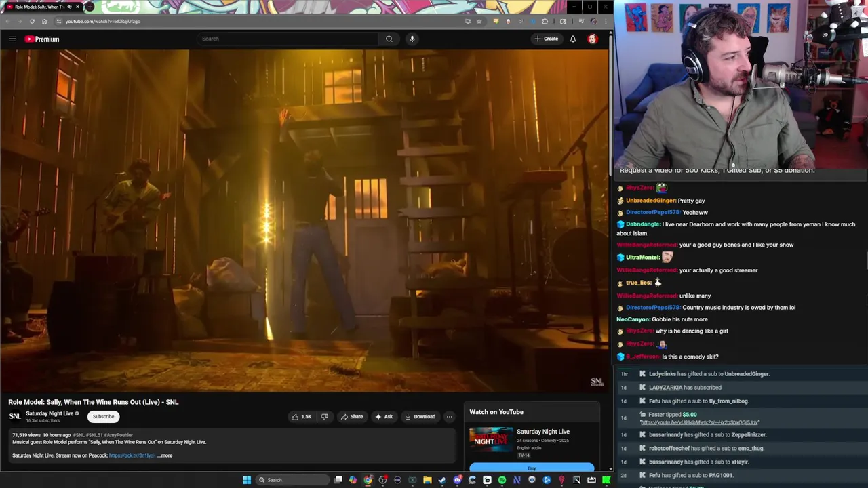The width and height of the screenshot is (868, 488).
Task: Open the Saturday Night Live channel name
Action: [50, 413]
